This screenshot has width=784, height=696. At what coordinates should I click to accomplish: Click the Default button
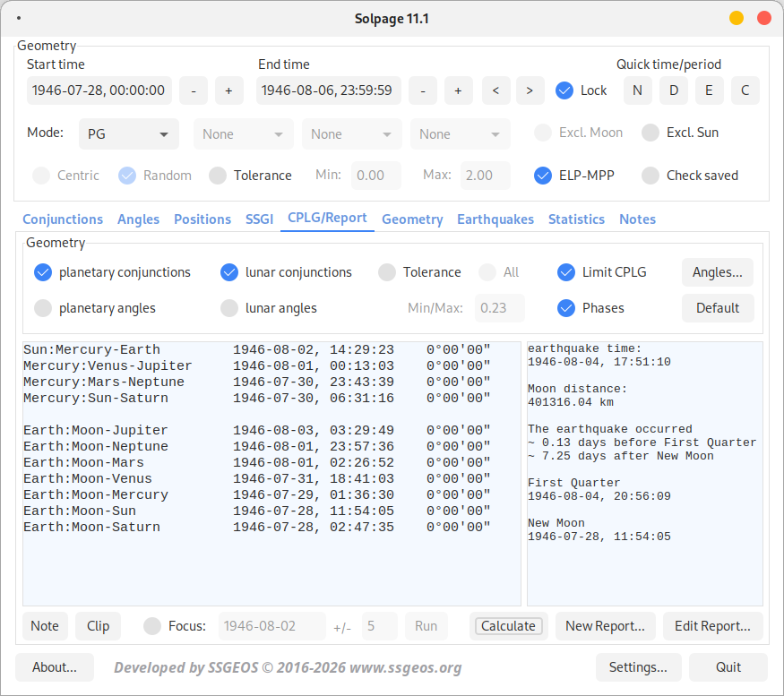pyautogui.click(x=718, y=308)
